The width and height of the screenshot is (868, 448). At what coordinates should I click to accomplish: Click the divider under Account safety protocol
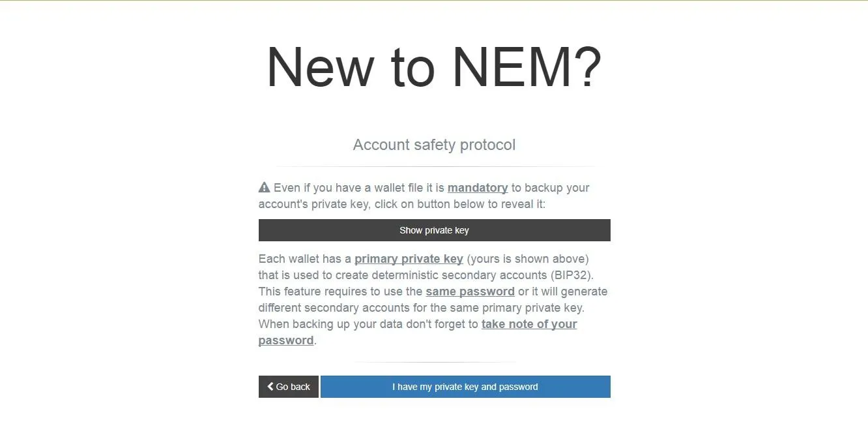click(x=434, y=165)
